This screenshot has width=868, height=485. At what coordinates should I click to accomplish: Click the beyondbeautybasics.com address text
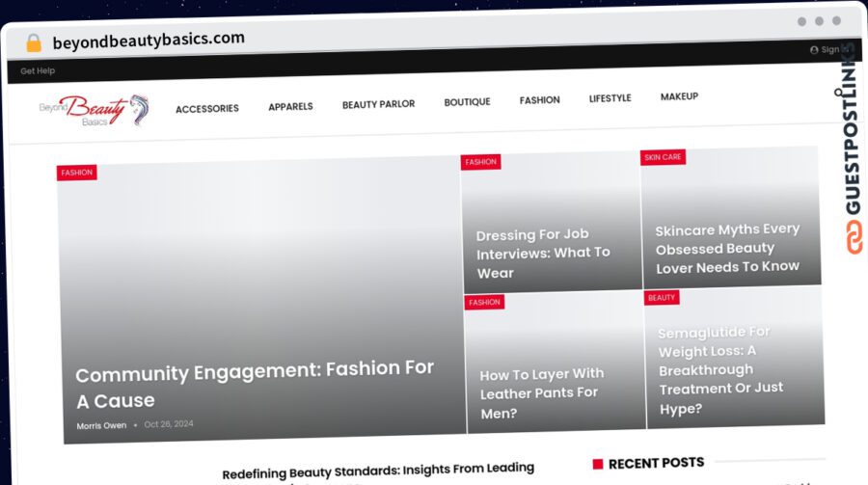[x=149, y=40]
